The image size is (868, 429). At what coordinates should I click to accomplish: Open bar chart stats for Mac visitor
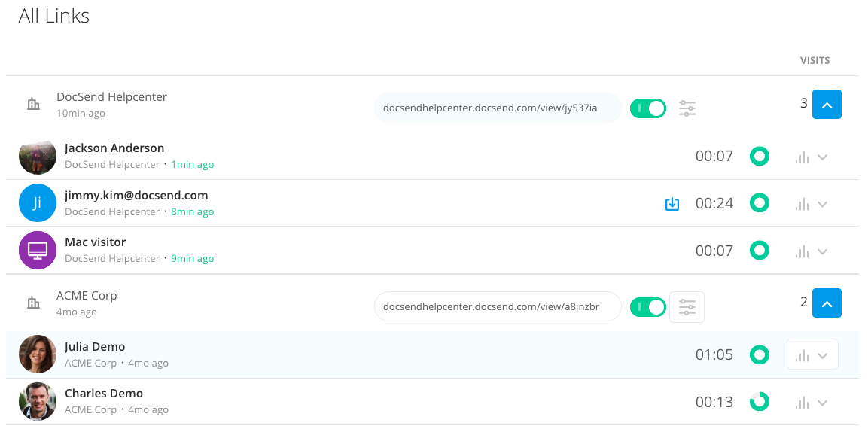pos(802,252)
